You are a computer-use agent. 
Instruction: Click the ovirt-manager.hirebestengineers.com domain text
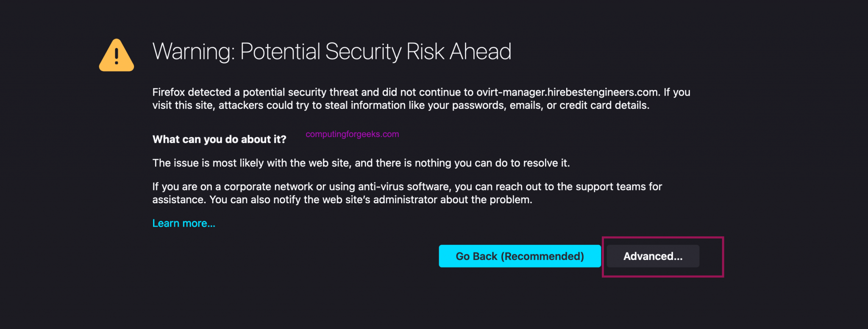[568, 92]
